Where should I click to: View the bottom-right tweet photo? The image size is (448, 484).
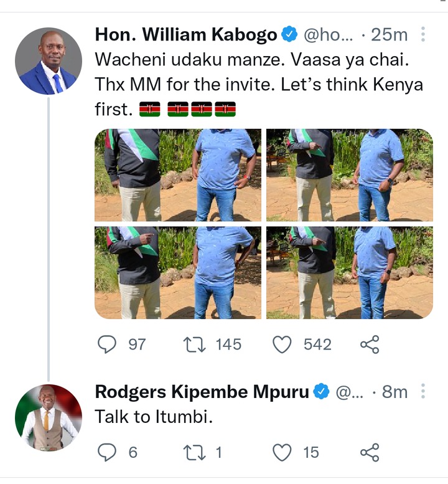[350, 273]
